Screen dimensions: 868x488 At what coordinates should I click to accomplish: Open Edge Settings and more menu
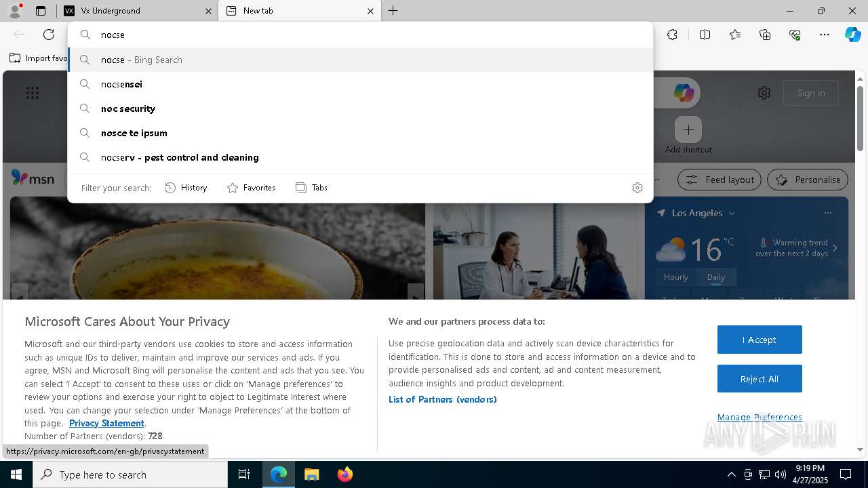[825, 35]
